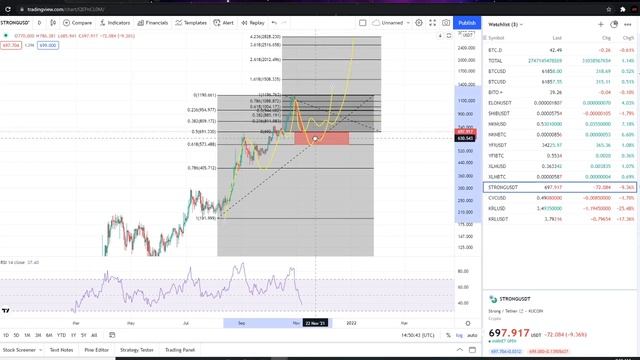640x360 pixels.
Task: Click the red sell price 697.704 button
Action: tap(11, 45)
